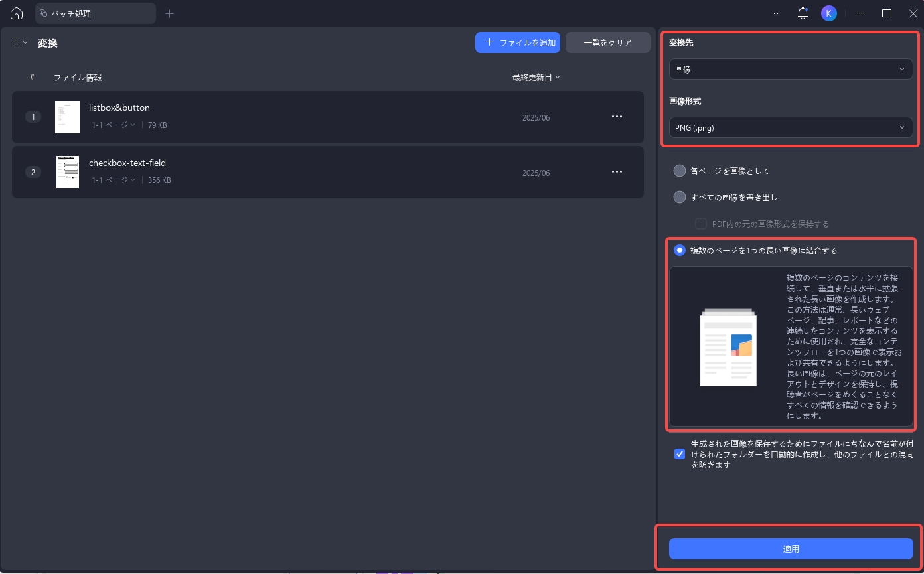Click the date 2025/06 in checkbox-text-field row
Viewport: 924px width, 574px height.
tap(536, 173)
